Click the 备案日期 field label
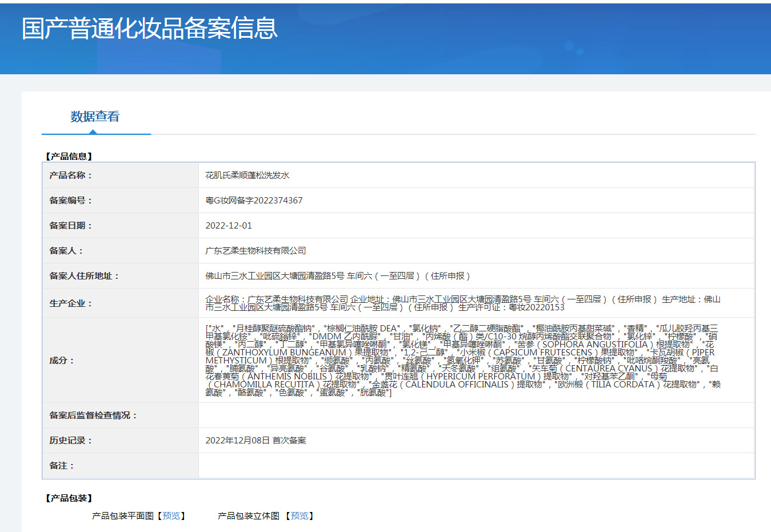771x532 pixels. (x=71, y=226)
